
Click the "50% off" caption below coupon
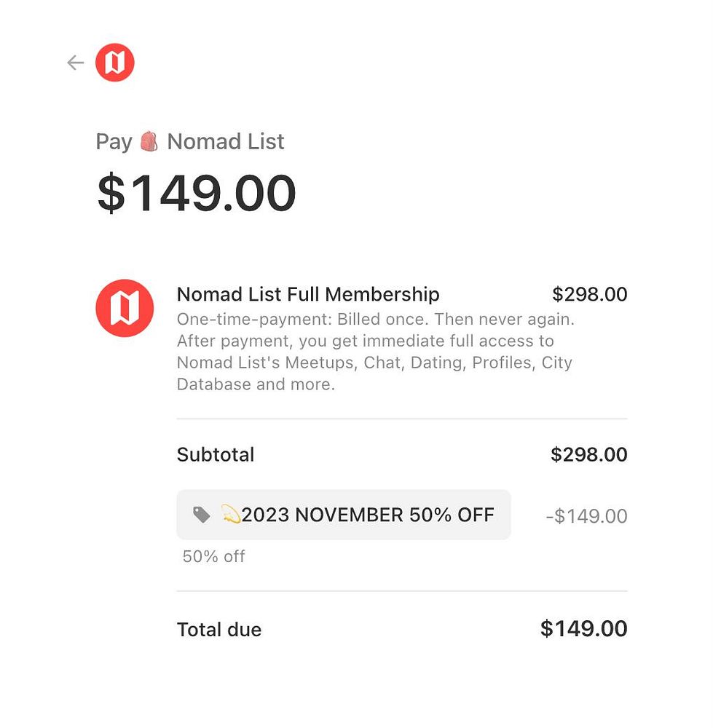click(x=213, y=557)
